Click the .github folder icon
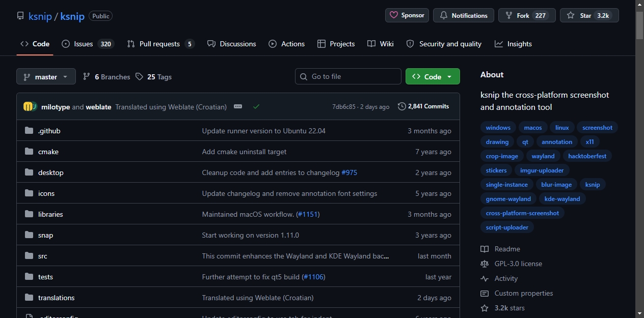This screenshot has width=644, height=318. click(x=29, y=131)
